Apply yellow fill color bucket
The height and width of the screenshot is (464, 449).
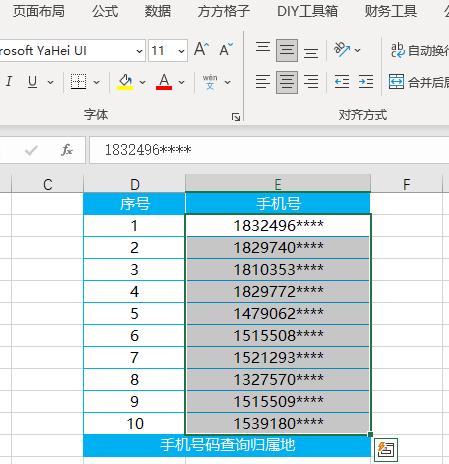[x=125, y=82]
